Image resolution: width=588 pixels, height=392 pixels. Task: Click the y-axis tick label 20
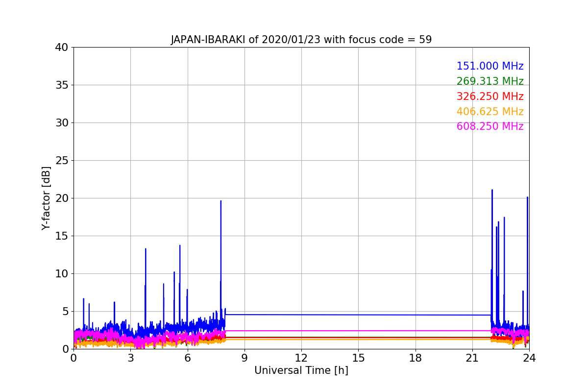62,198
